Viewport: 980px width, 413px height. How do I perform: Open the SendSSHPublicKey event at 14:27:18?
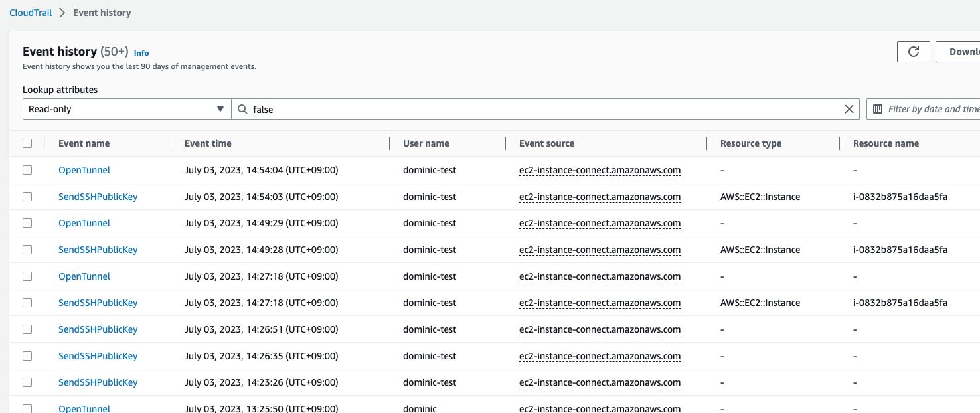[x=98, y=303]
